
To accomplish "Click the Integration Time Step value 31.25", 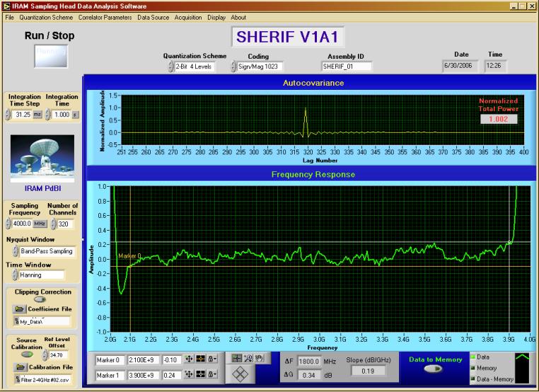I will [22, 115].
